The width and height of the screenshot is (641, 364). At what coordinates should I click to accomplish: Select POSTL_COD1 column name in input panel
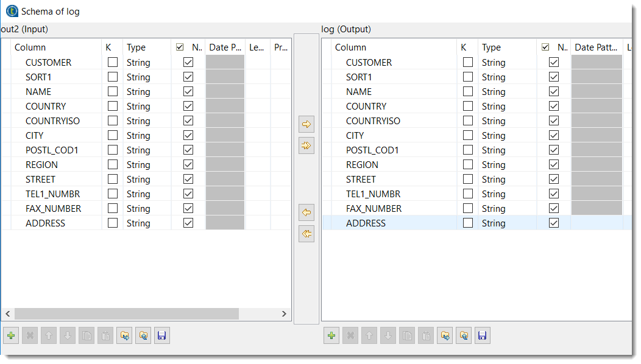(x=52, y=150)
